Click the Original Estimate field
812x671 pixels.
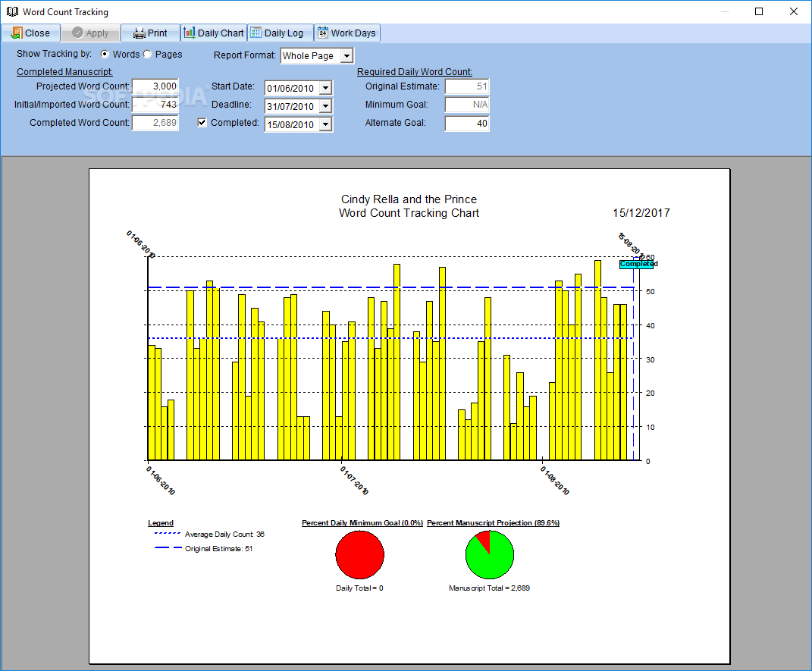(466, 86)
